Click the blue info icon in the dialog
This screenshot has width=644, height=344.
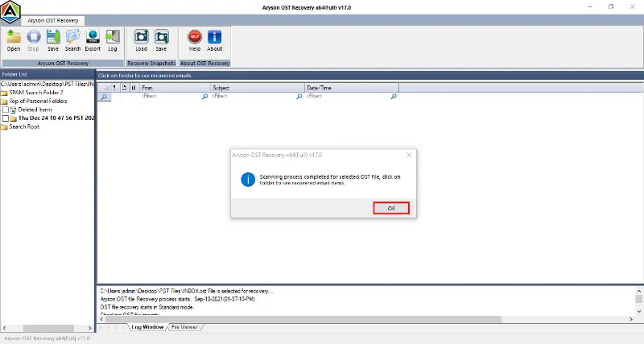coord(248,180)
